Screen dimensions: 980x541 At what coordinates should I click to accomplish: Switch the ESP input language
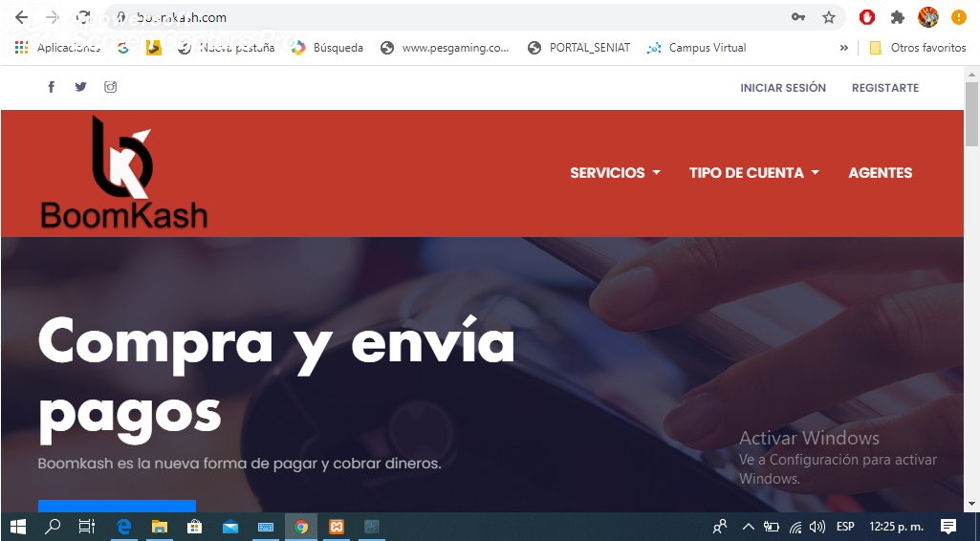pos(845,527)
